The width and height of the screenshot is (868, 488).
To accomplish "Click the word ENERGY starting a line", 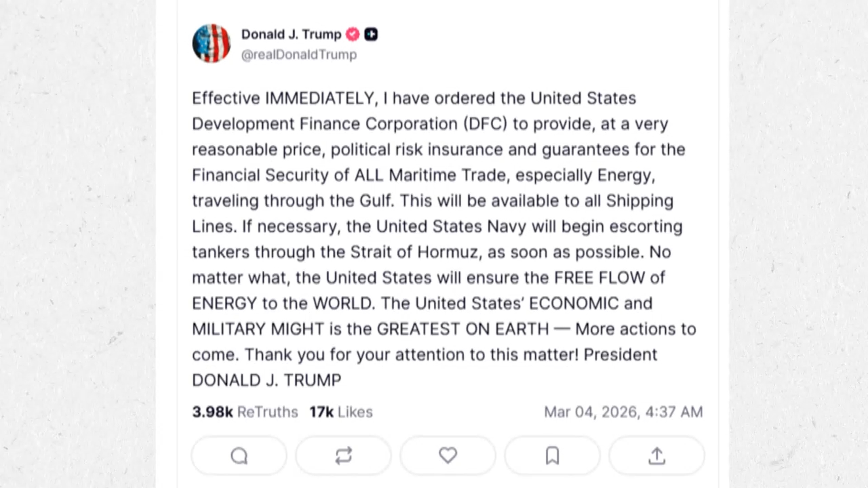I will pyautogui.click(x=224, y=304).
